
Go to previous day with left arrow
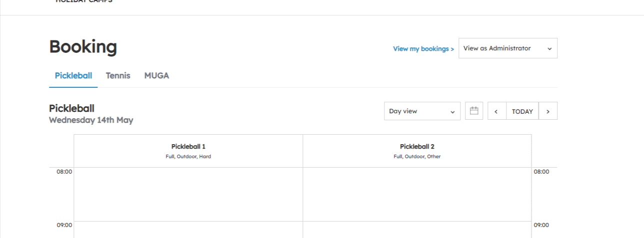(x=496, y=111)
